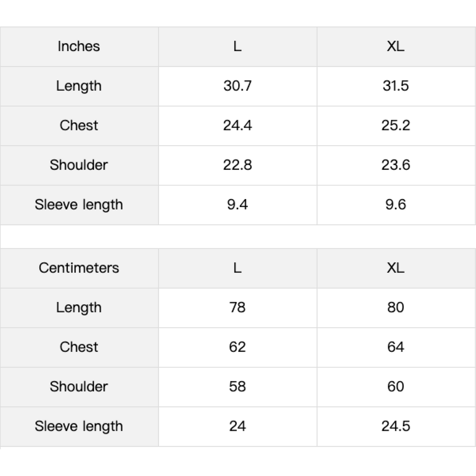Select the 30.7 length value for L
Screen dimensions: 476x476
(x=238, y=86)
